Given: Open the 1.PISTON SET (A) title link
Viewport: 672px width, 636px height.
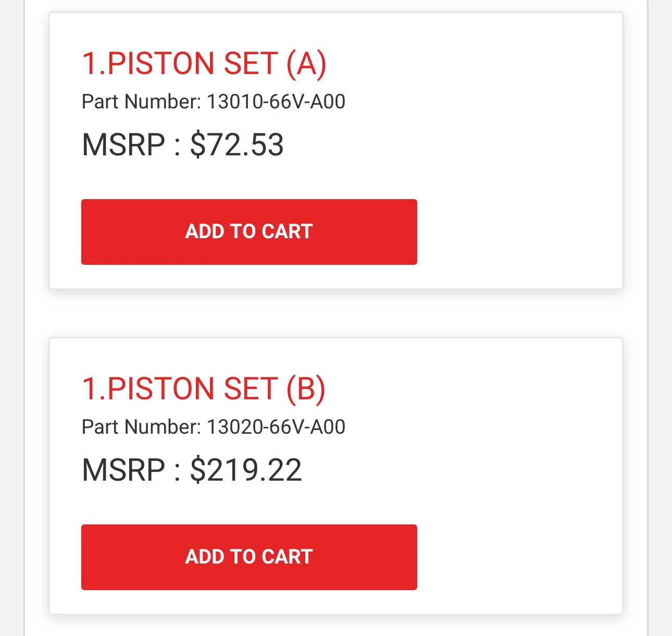Looking at the screenshot, I should [x=204, y=64].
